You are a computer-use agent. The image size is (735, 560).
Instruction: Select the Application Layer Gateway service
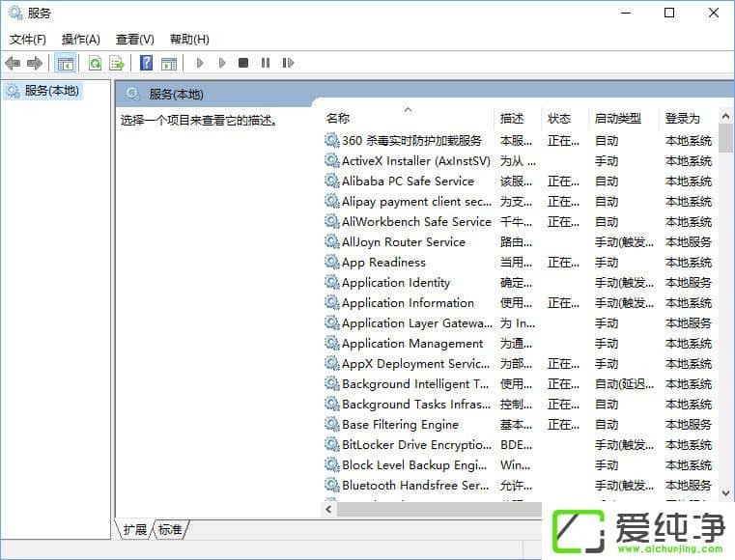point(519,322)
